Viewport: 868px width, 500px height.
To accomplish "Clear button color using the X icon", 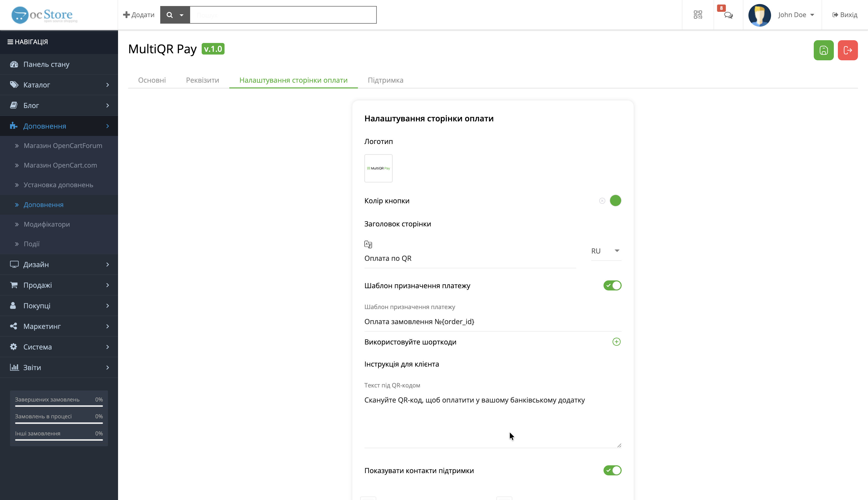I will (602, 201).
